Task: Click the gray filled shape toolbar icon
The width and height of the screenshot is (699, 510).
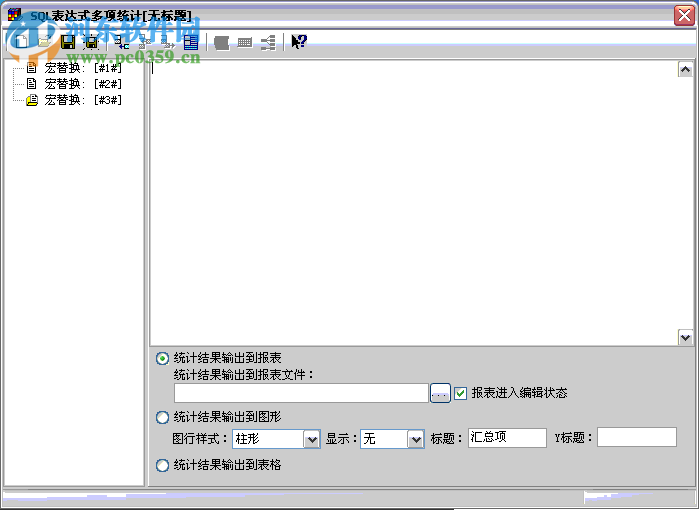Action: (222, 43)
